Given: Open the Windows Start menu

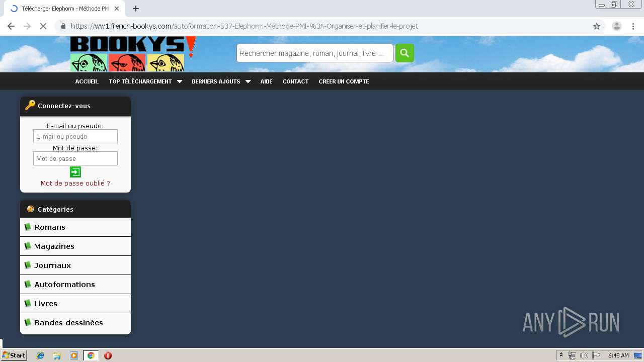Looking at the screenshot, I should point(14,355).
